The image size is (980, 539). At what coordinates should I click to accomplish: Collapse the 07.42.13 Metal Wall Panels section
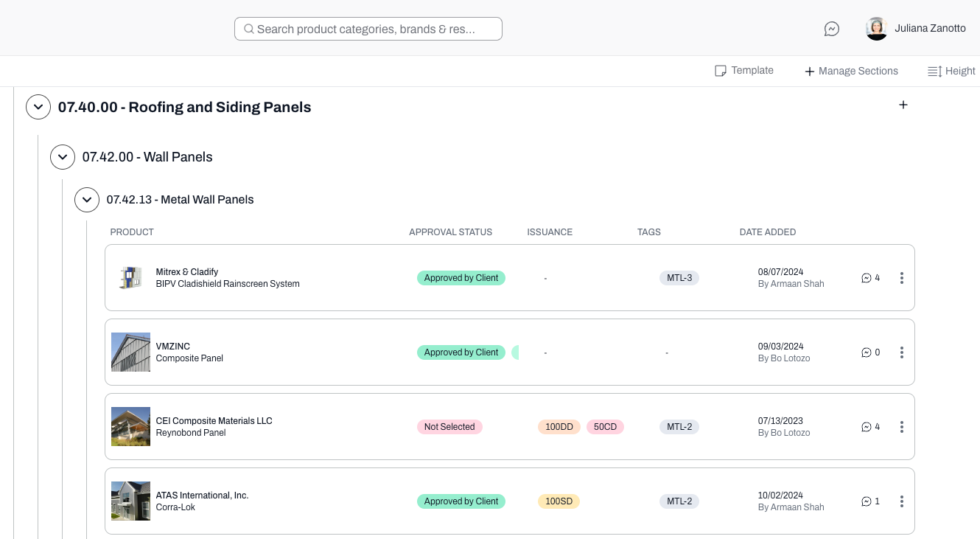87,200
